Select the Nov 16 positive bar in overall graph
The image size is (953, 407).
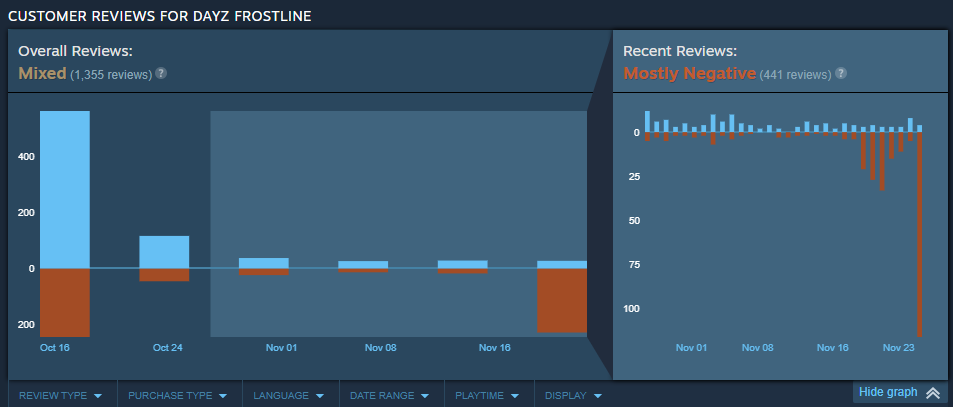pyautogui.click(x=463, y=264)
